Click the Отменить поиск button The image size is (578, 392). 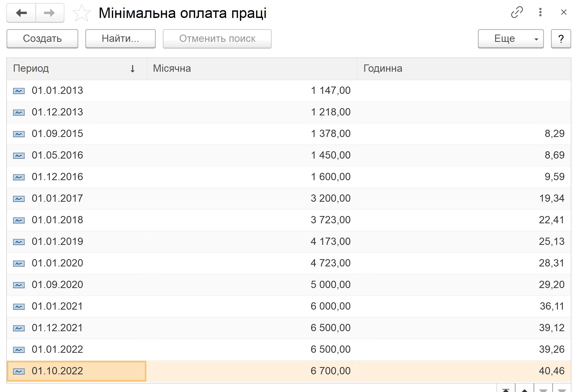tap(217, 39)
